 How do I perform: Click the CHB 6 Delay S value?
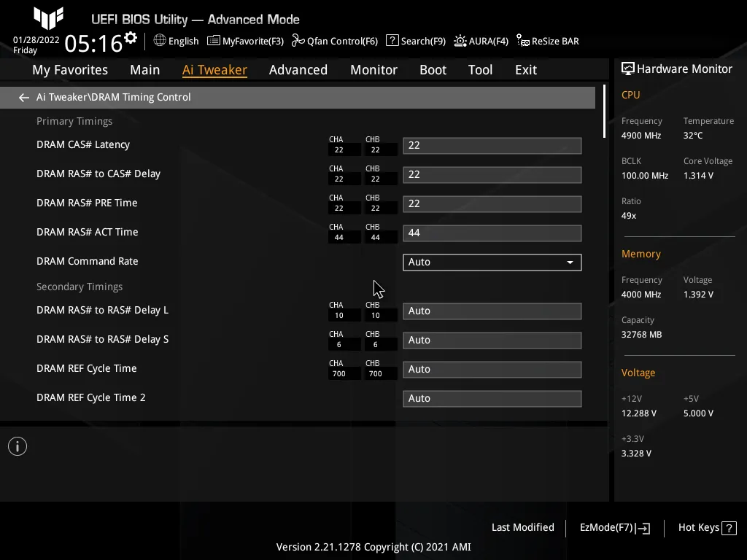click(376, 345)
